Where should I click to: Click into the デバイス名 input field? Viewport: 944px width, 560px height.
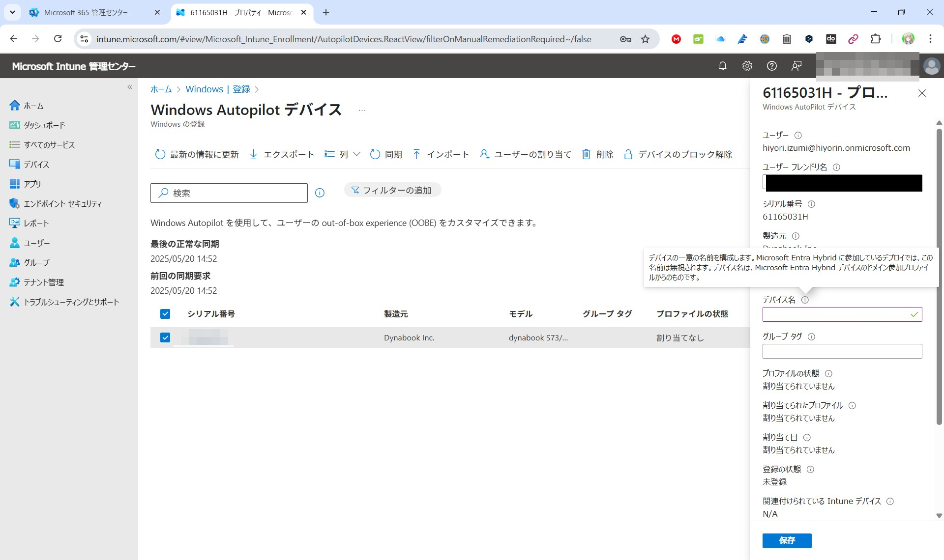click(x=842, y=314)
